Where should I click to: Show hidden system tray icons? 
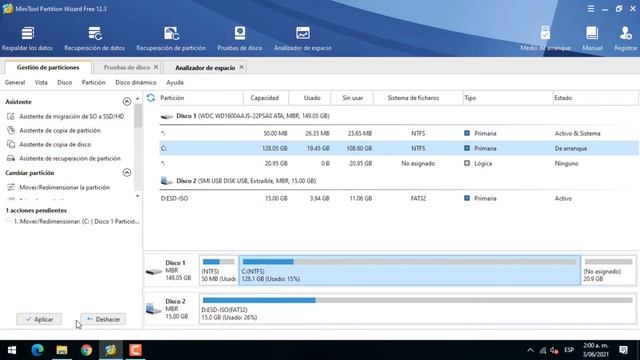[530, 350]
